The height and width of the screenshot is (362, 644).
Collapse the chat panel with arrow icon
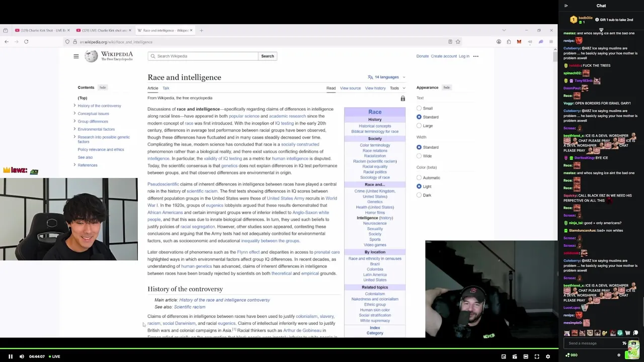[566, 6]
